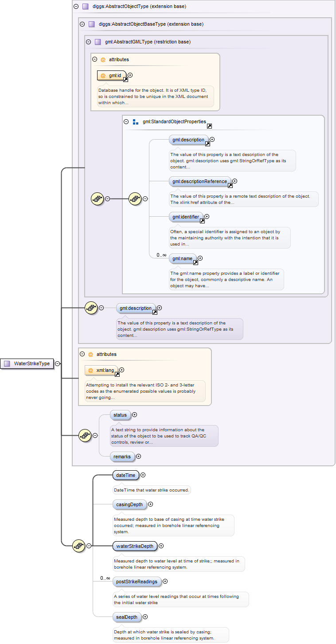The height and width of the screenshot is (644, 336).
Task: Expand the casingDepth element
Action: [150, 504]
